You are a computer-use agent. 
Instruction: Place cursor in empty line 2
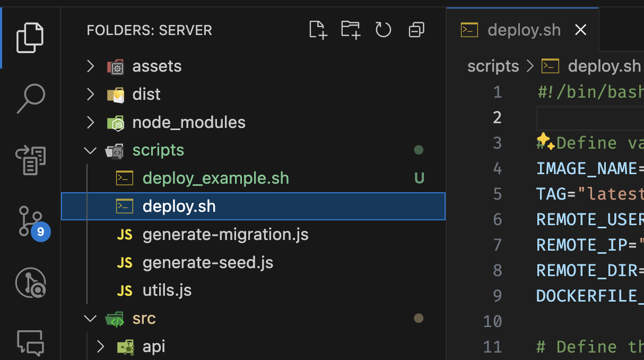[590, 118]
